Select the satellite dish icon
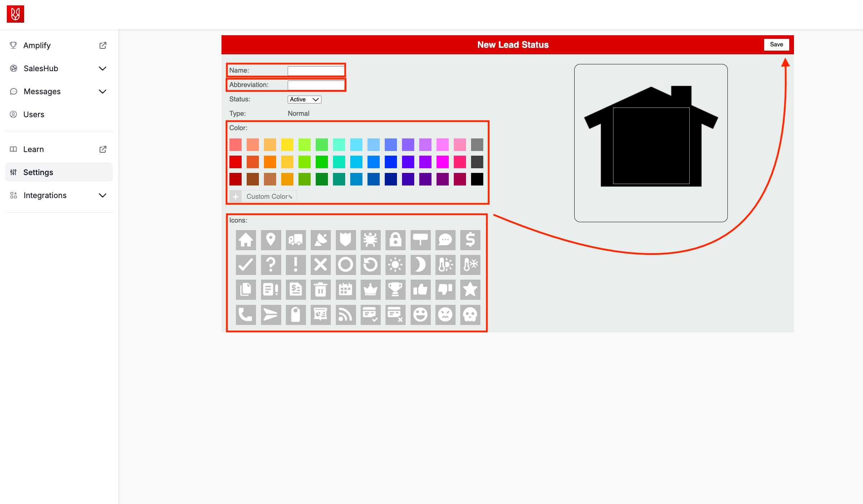Viewport: 863px width, 504px height. pos(321,240)
